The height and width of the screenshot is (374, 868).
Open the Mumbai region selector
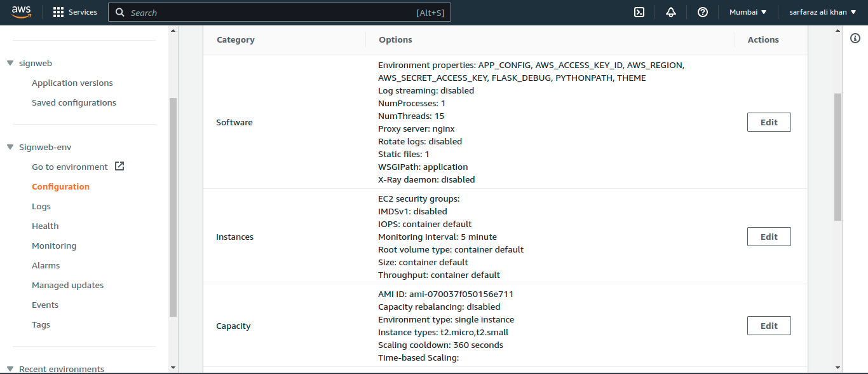coord(748,11)
